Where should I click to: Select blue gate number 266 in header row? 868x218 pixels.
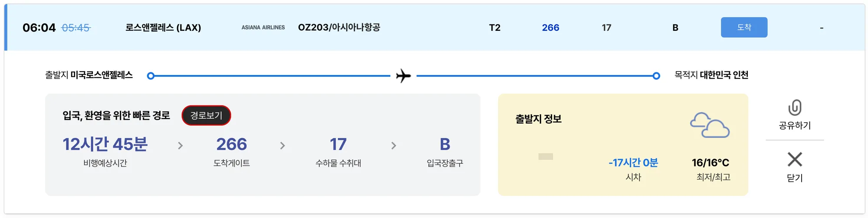pyautogui.click(x=550, y=28)
